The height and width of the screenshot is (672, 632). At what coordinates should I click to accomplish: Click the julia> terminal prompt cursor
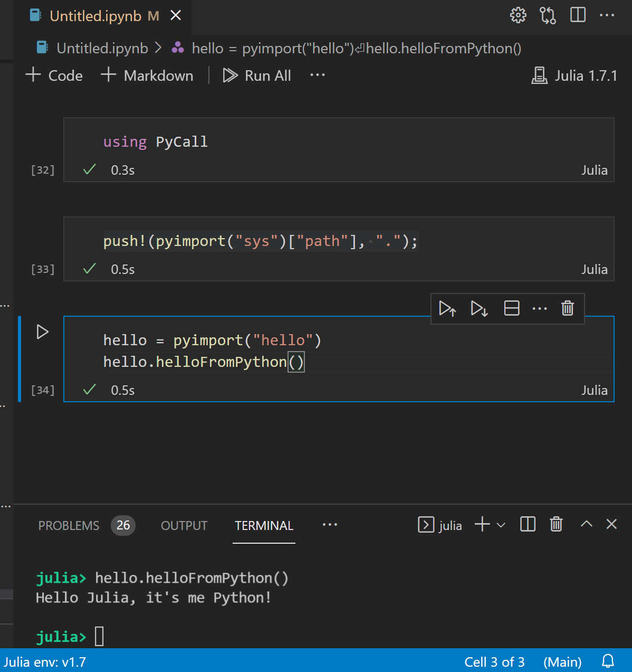coord(99,636)
